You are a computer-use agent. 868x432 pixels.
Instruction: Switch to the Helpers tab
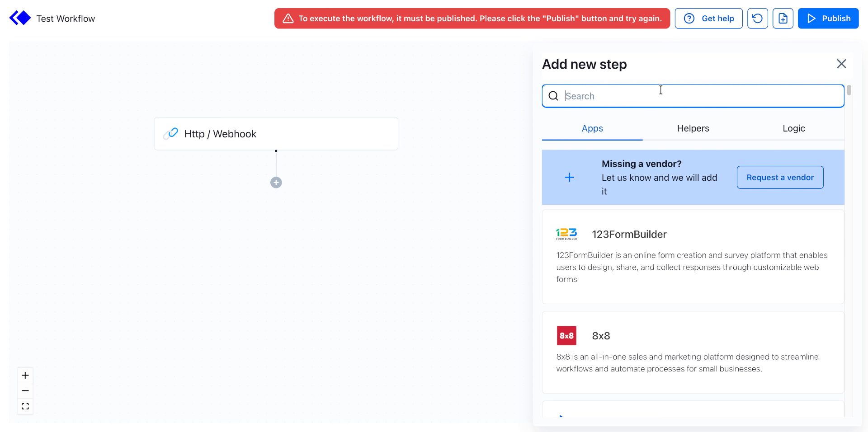[x=693, y=128]
